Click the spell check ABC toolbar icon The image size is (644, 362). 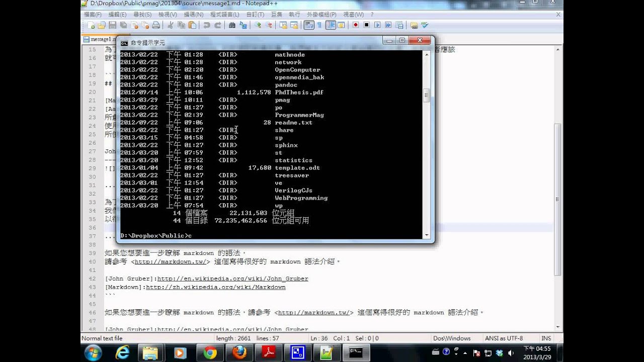pos(425,25)
